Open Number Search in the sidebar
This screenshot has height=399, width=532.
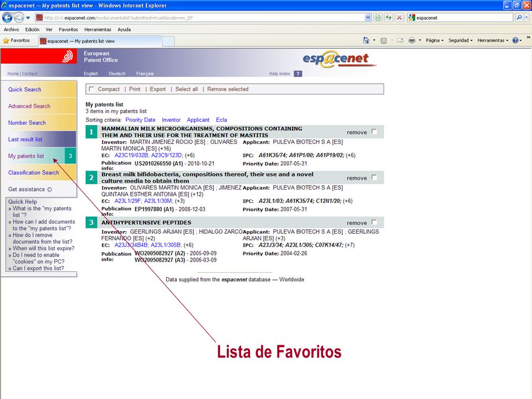pos(27,123)
